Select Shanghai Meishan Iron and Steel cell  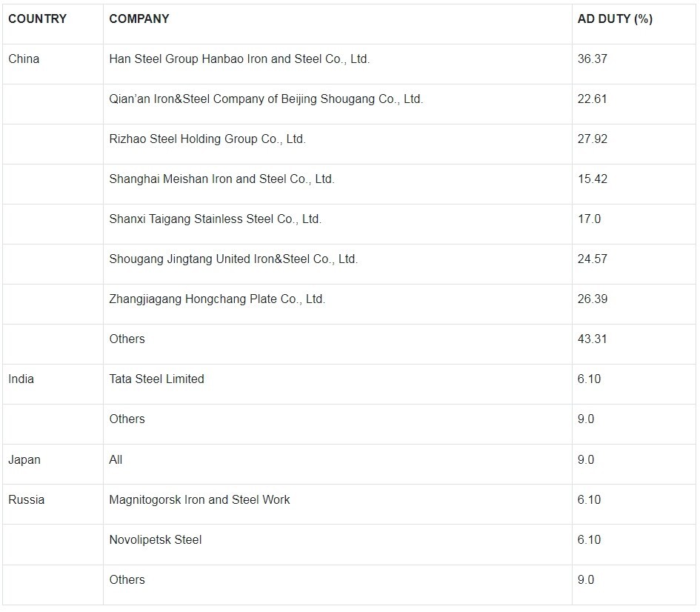(x=221, y=179)
